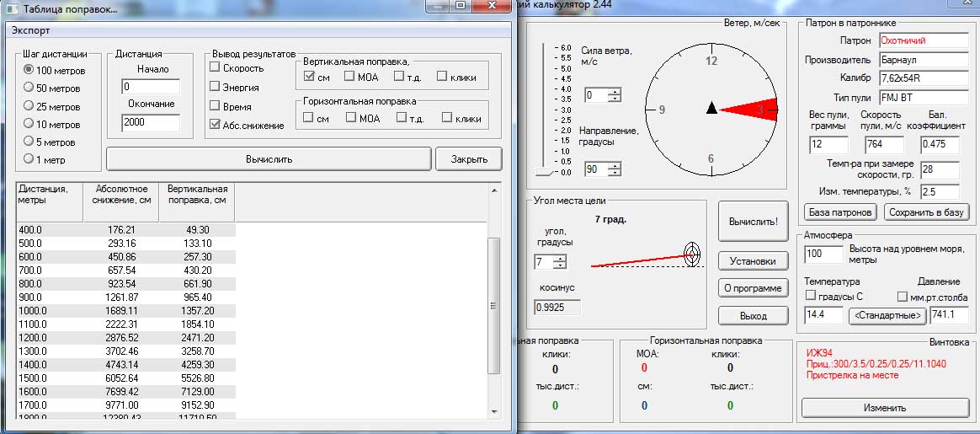Toggle the Абс.снижение checkbox
980x434 pixels.
(216, 125)
